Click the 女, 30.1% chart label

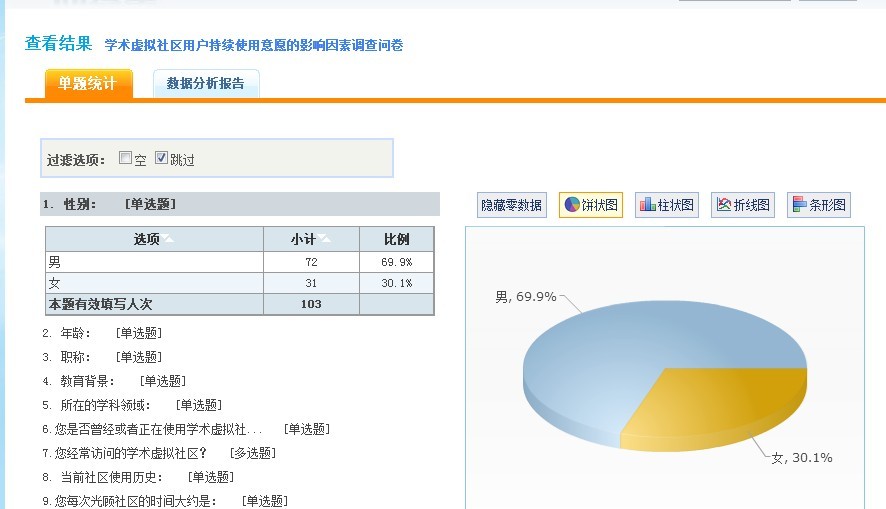[x=802, y=458]
